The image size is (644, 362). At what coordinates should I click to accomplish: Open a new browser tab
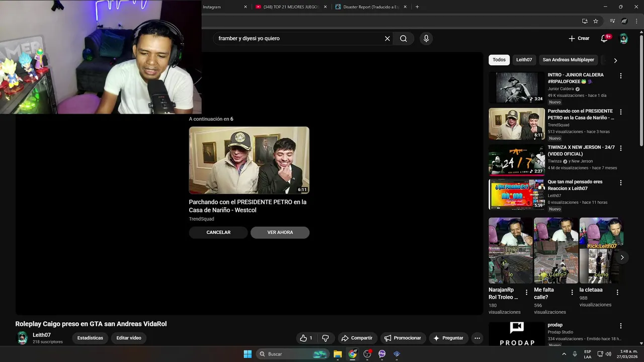tap(417, 7)
